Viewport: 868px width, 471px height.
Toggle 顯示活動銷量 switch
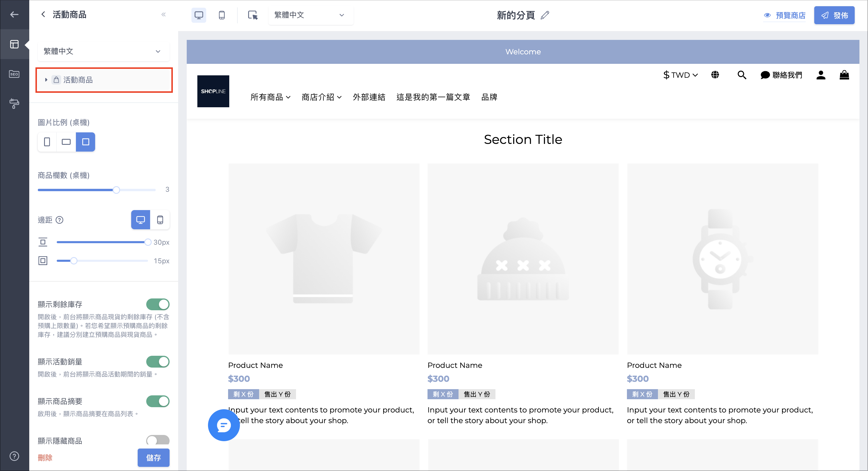click(x=158, y=361)
